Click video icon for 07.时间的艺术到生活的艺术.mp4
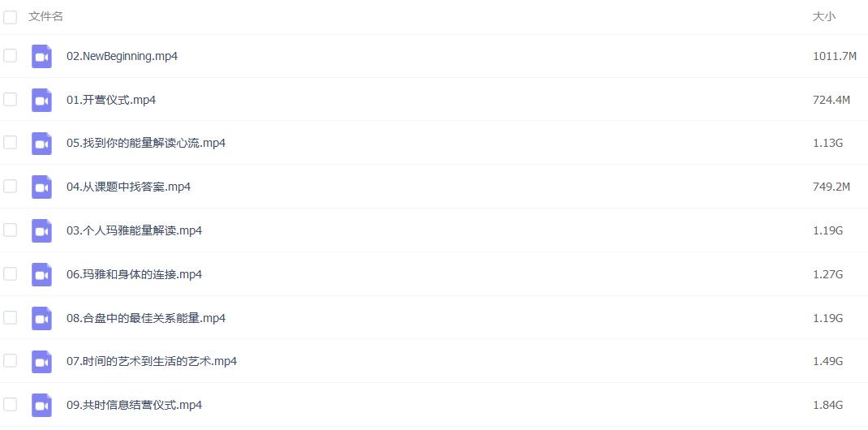This screenshot has height=430, width=868. [x=41, y=362]
